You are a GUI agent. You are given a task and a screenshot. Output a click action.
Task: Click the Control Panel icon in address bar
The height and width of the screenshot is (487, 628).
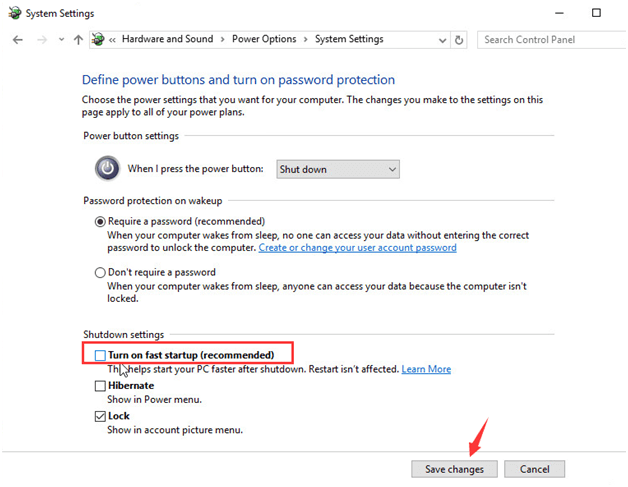(x=97, y=39)
